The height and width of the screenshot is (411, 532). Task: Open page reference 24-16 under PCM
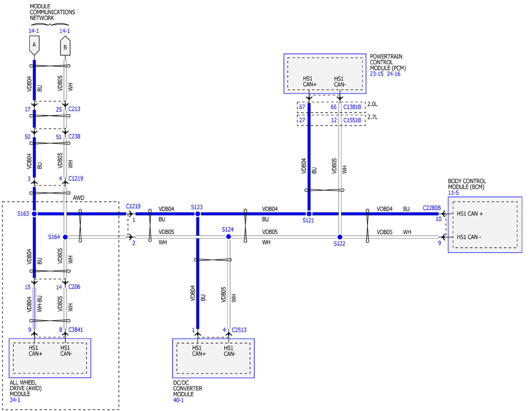393,74
